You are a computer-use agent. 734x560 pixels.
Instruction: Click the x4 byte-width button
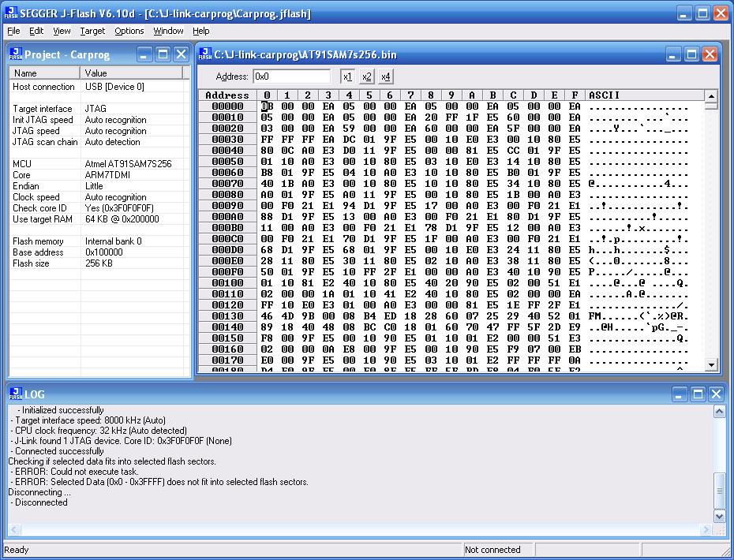coord(386,77)
